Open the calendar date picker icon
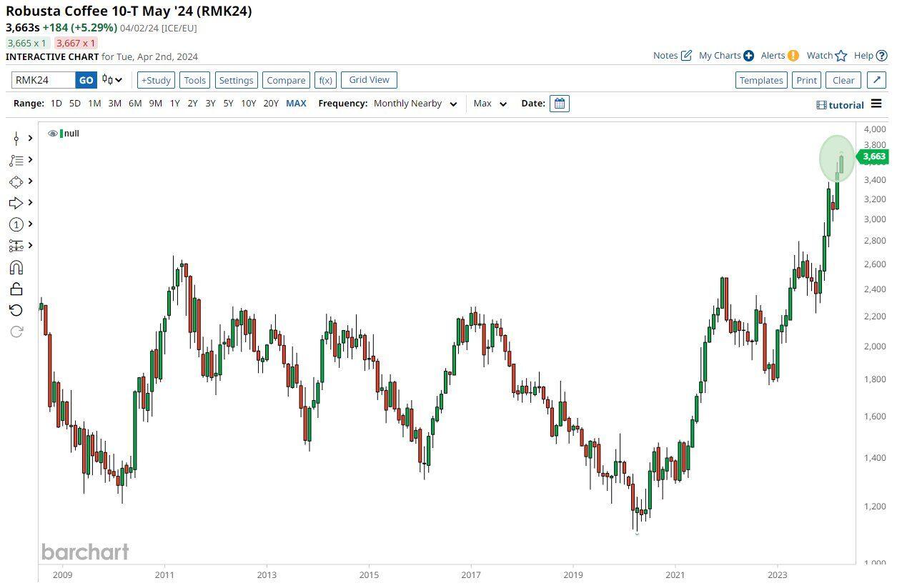This screenshot has width=897, height=588. pyautogui.click(x=560, y=104)
